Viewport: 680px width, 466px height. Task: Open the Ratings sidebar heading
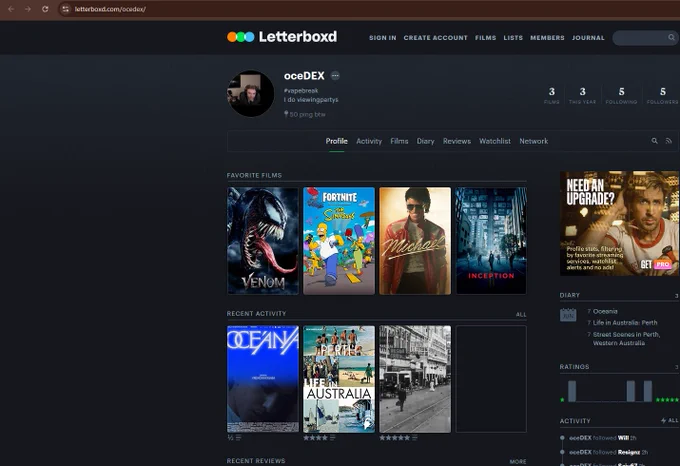point(574,367)
